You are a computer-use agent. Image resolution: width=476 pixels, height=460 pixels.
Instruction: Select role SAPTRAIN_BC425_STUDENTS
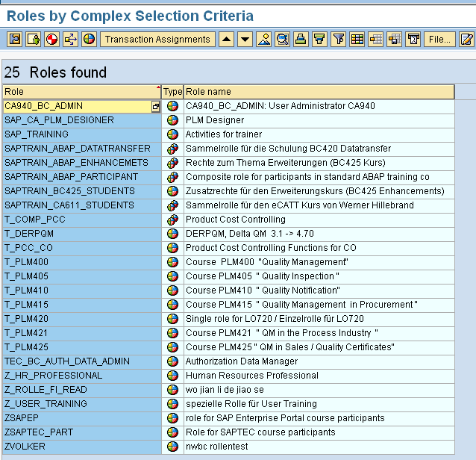82,191
